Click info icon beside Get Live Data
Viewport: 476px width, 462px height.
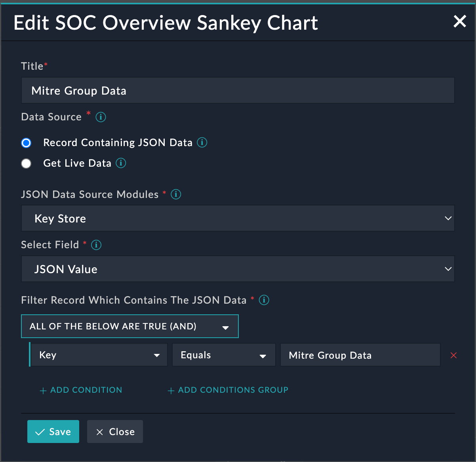[x=121, y=163]
